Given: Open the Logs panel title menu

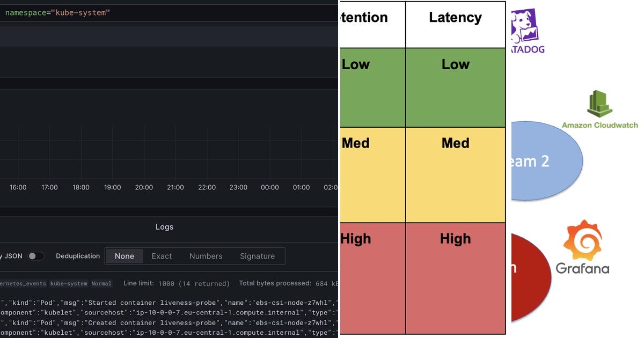Looking at the screenshot, I should point(164,226).
